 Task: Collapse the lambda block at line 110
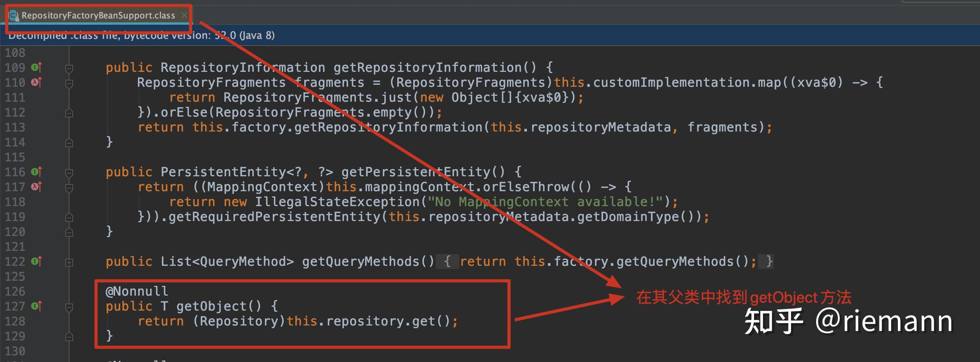69,84
